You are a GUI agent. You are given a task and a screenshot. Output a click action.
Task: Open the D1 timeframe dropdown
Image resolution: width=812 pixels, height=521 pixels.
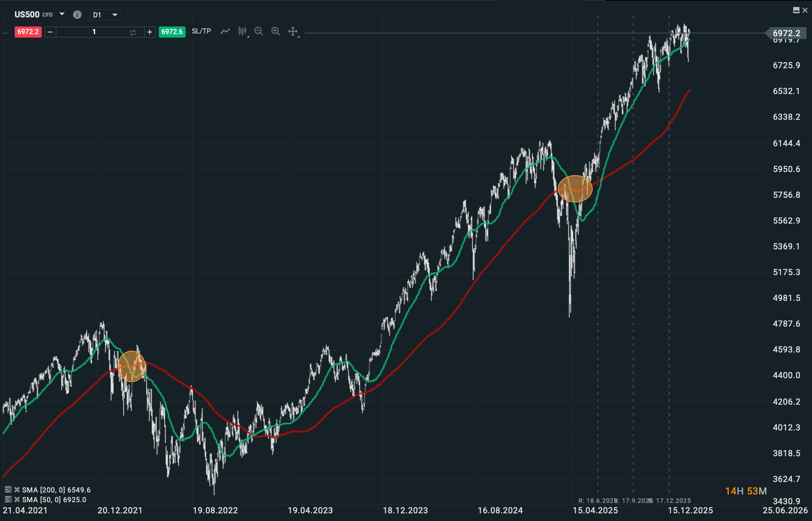click(105, 15)
